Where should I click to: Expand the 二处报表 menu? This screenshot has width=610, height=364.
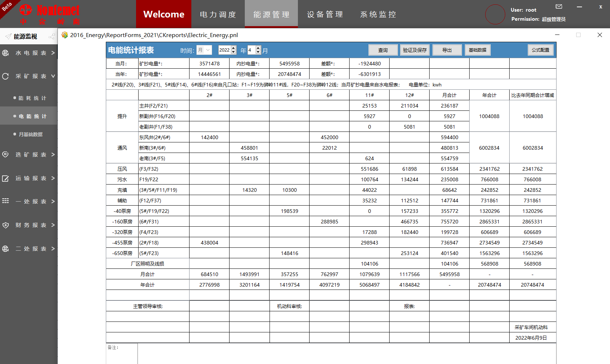pos(53,249)
